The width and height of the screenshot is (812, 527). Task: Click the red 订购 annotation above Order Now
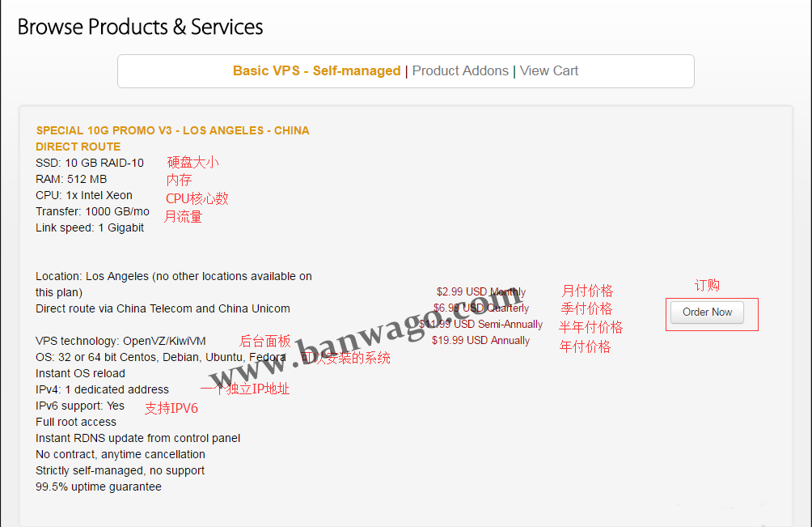click(x=707, y=286)
